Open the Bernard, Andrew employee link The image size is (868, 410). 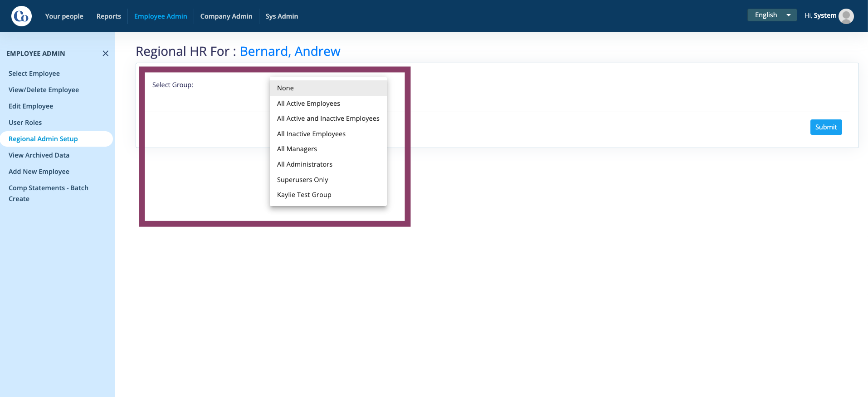tap(290, 51)
